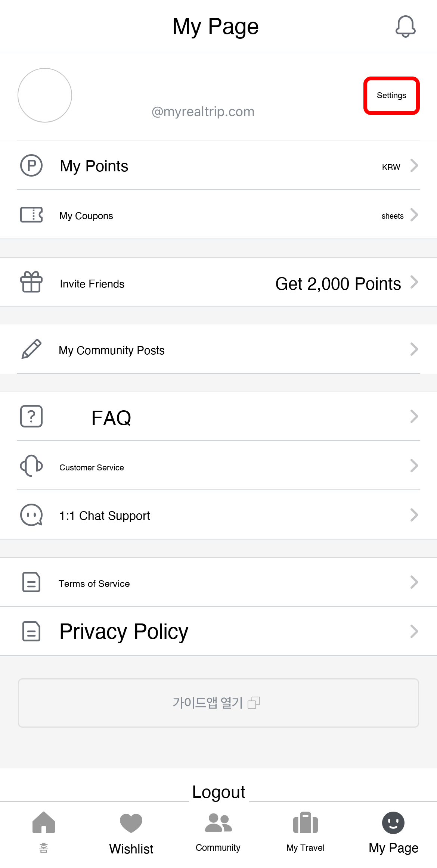Tap the coupon ticket icon
Viewport: 437px width, 868px height.
31,215
